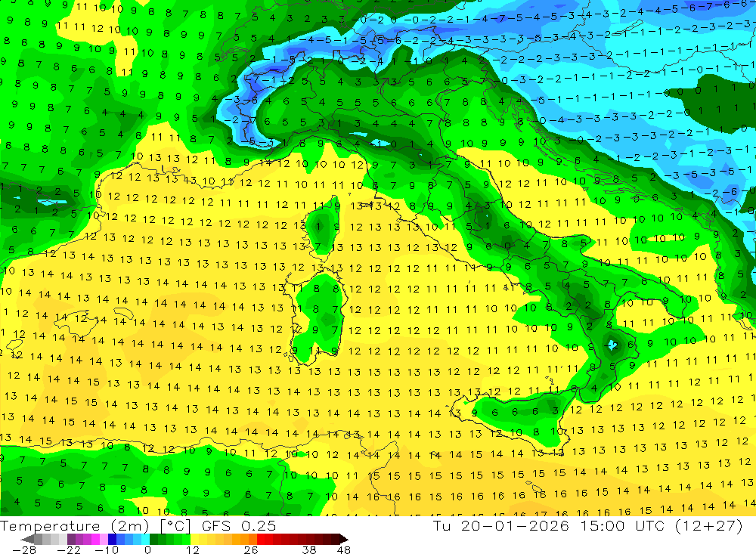Click the 'Tu' weekday abbreviation
The width and height of the screenshot is (756, 554).
pyautogui.click(x=442, y=525)
